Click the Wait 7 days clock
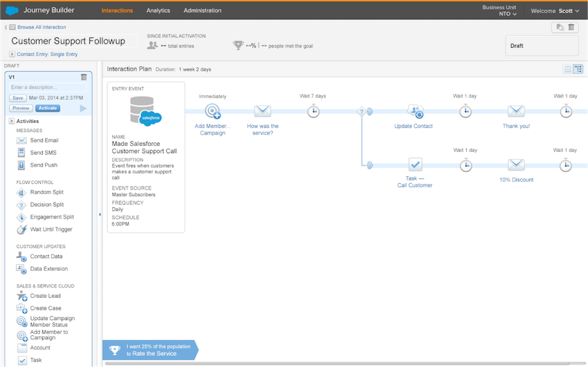The image size is (588, 367). coord(313,111)
